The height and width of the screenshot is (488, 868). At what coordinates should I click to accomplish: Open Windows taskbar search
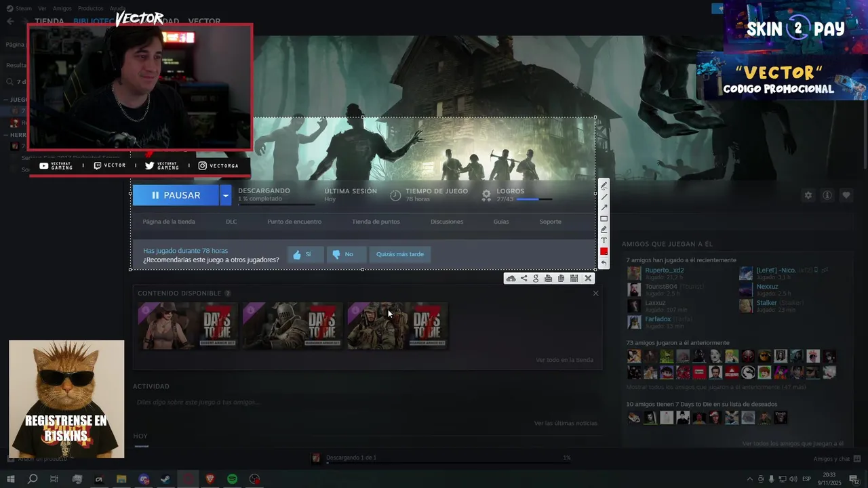click(33, 479)
